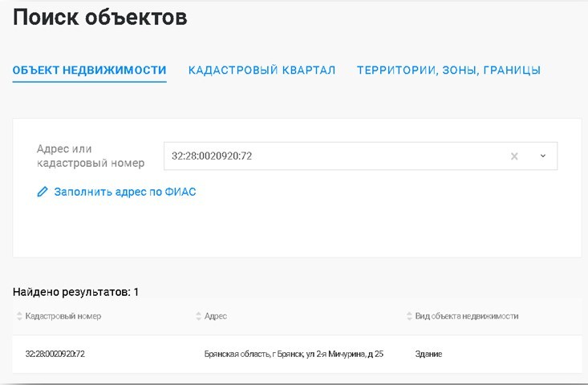Viewport: 588px width, 385px height.
Task: Clear the cadastral number search field
Action: pos(514,156)
